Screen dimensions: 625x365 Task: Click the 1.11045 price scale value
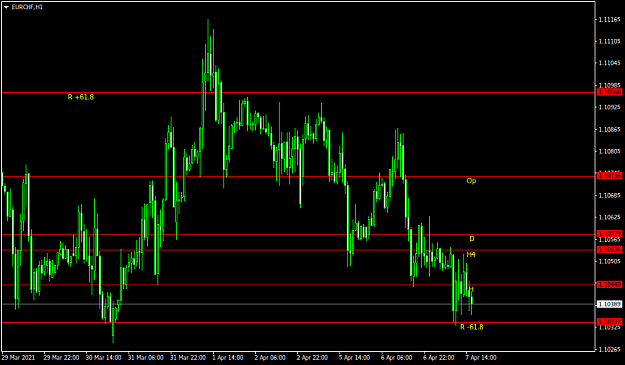coord(609,63)
